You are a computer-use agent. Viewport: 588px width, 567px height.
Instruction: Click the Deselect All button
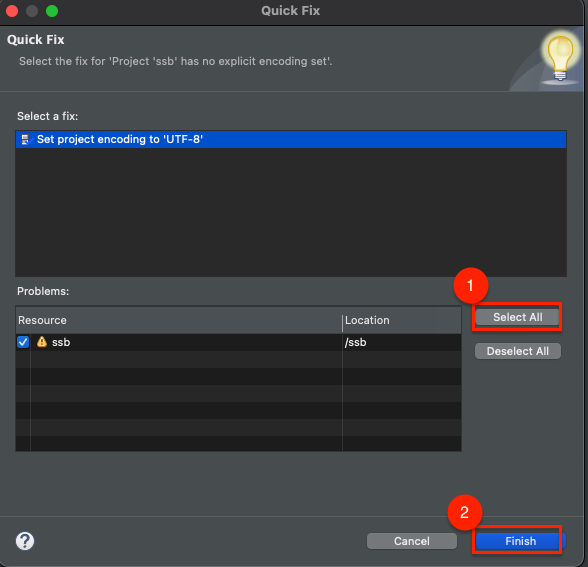pyautogui.click(x=518, y=351)
